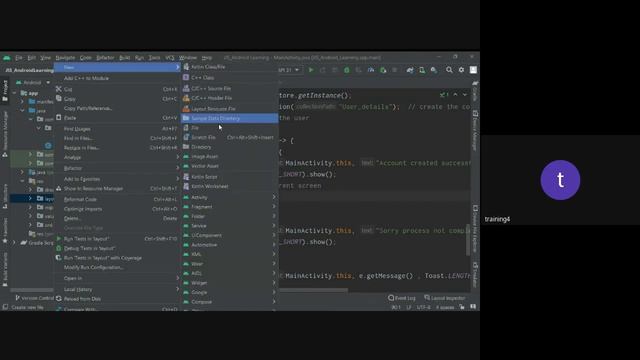Image resolution: width=640 pixels, height=360 pixels.
Task: Click the Scratch File icon in submenu
Action: click(x=186, y=137)
